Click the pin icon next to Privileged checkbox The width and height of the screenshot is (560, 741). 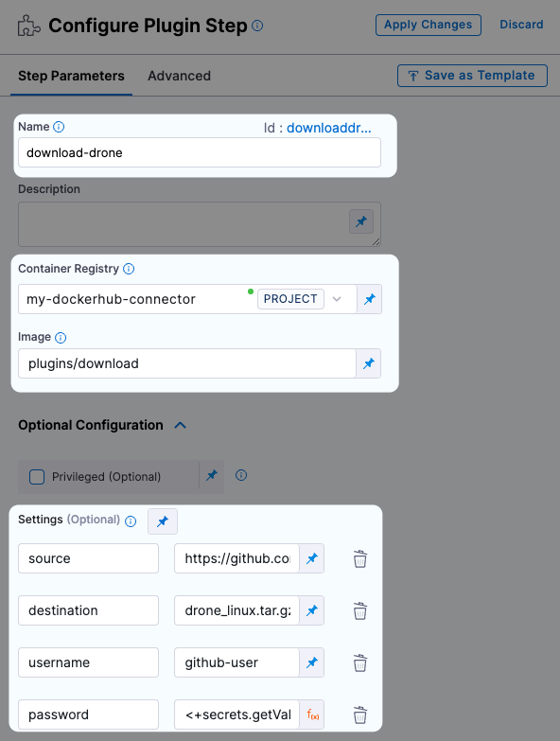pos(212,475)
